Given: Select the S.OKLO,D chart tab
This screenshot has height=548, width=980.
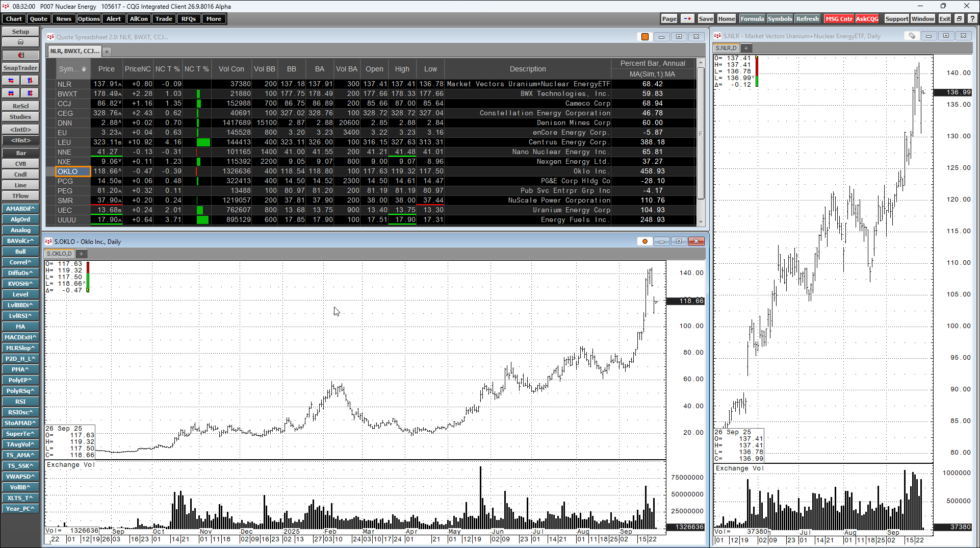Looking at the screenshot, I should pos(60,254).
